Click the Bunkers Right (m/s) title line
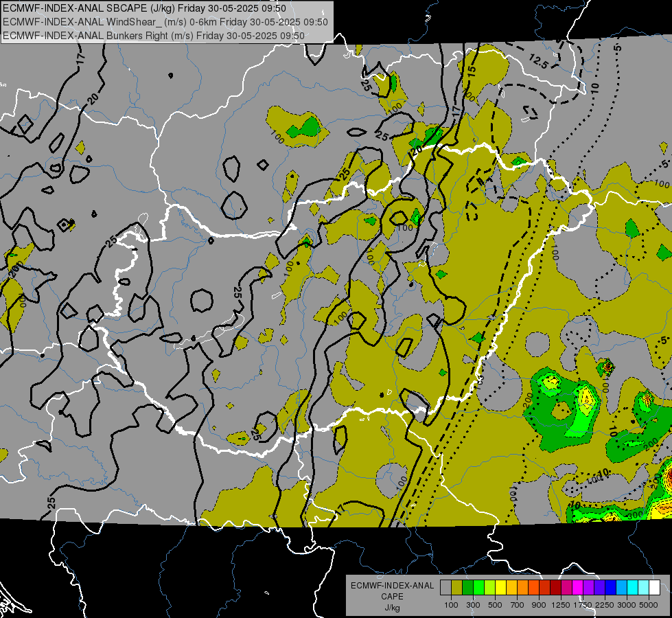 coord(154,36)
